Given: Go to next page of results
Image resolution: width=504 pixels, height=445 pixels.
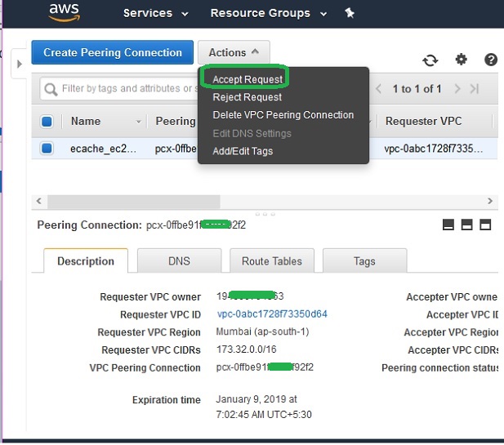Looking at the screenshot, I should point(457,88).
